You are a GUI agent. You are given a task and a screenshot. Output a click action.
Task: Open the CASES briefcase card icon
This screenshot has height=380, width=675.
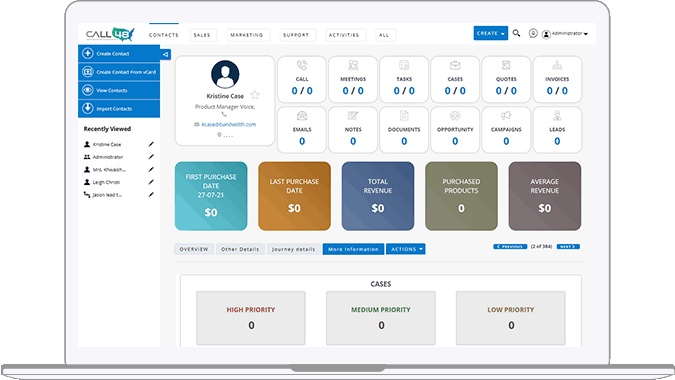click(455, 65)
